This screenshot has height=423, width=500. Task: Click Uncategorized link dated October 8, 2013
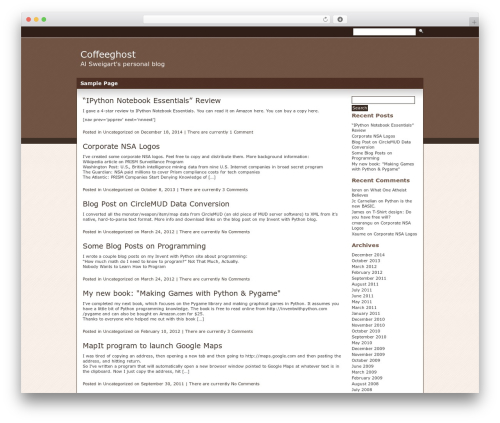[x=118, y=190]
